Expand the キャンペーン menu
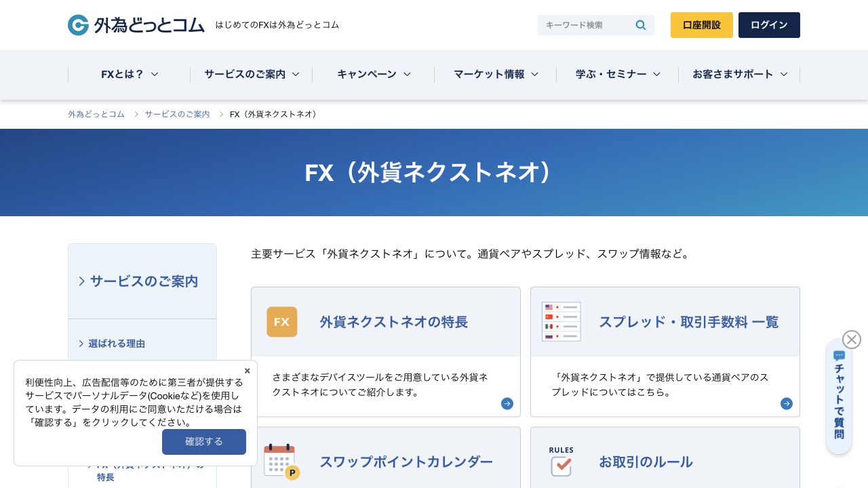Viewport: 868px width, 488px height. [374, 75]
